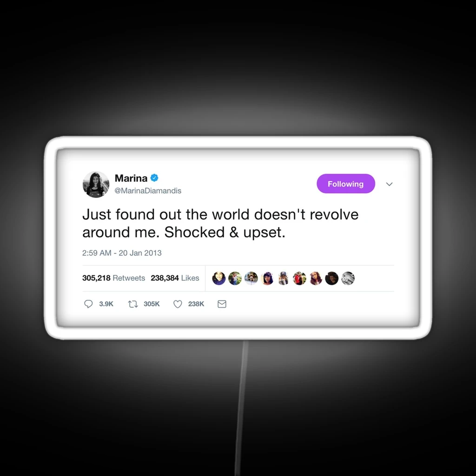Image resolution: width=476 pixels, height=476 pixels.
Task: Open the 2:59 AM - 20 Jan 2013 timestamp
Action: 122,253
